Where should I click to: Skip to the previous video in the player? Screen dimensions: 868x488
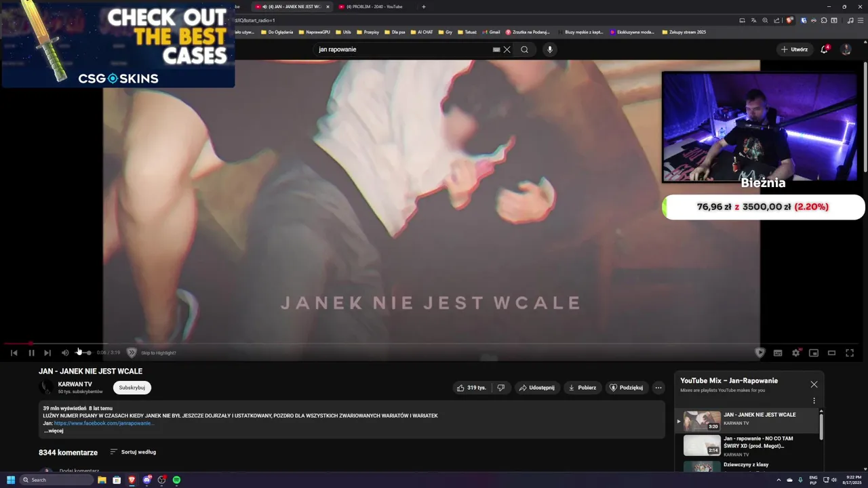14,352
